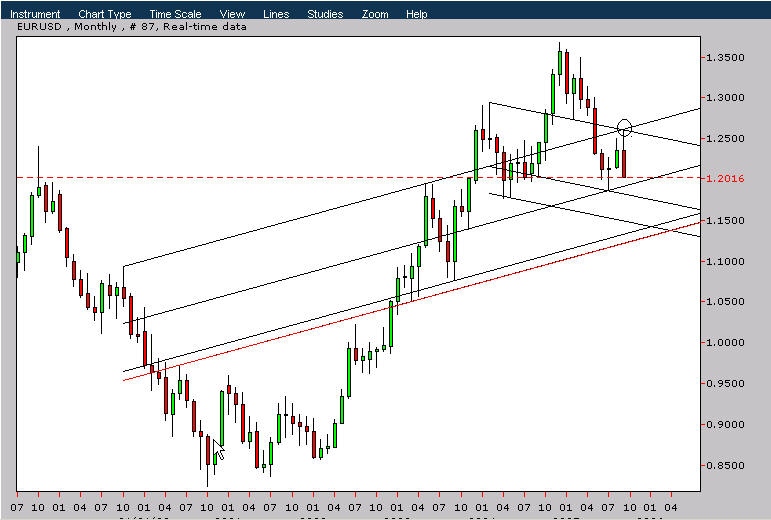Open the Chart Type menu

click(x=105, y=14)
